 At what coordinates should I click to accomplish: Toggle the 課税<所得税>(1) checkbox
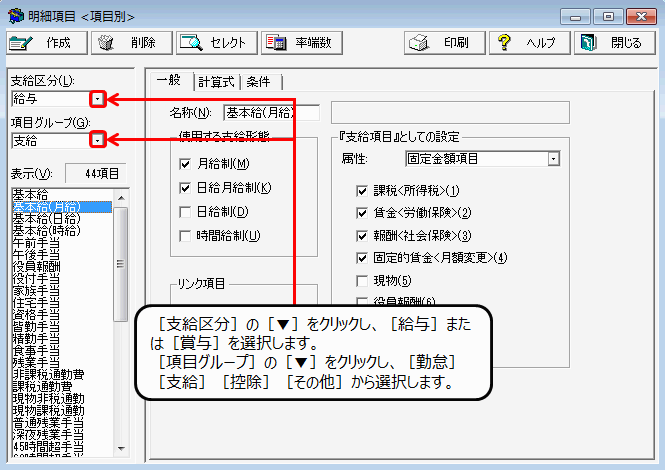(x=363, y=190)
